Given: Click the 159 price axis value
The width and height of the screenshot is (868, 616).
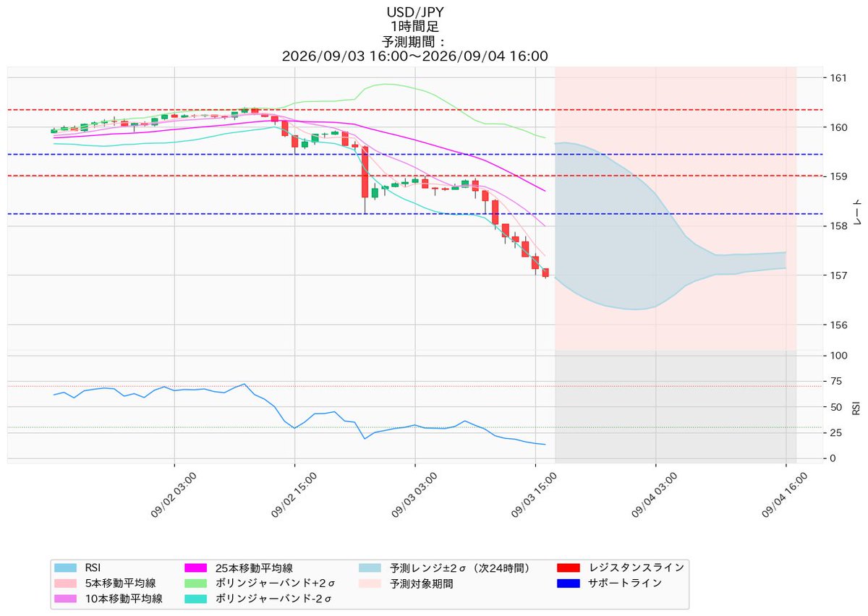Looking at the screenshot, I should 839,176.
